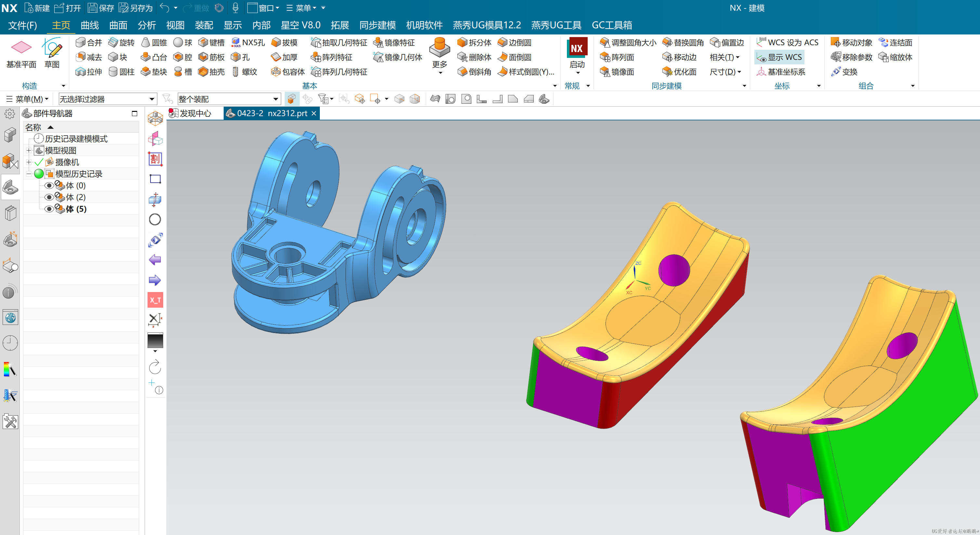Select the 基准平面 datum plane tool
Viewport: 980px width, 535px height.
coord(21,54)
